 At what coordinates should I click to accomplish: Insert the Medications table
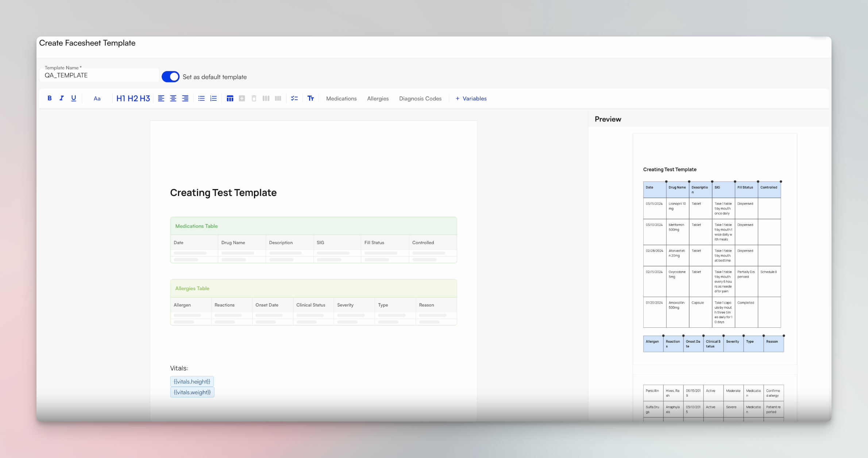click(341, 99)
